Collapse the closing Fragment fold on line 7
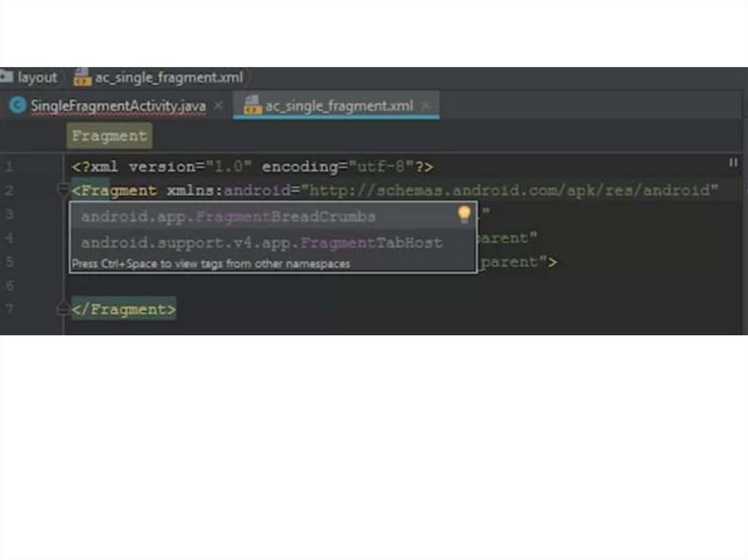 [62, 309]
